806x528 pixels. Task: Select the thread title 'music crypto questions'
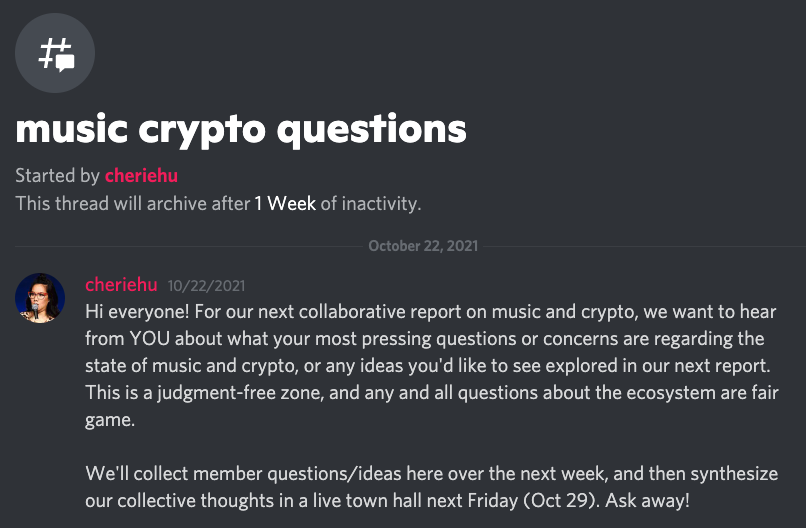pos(241,128)
